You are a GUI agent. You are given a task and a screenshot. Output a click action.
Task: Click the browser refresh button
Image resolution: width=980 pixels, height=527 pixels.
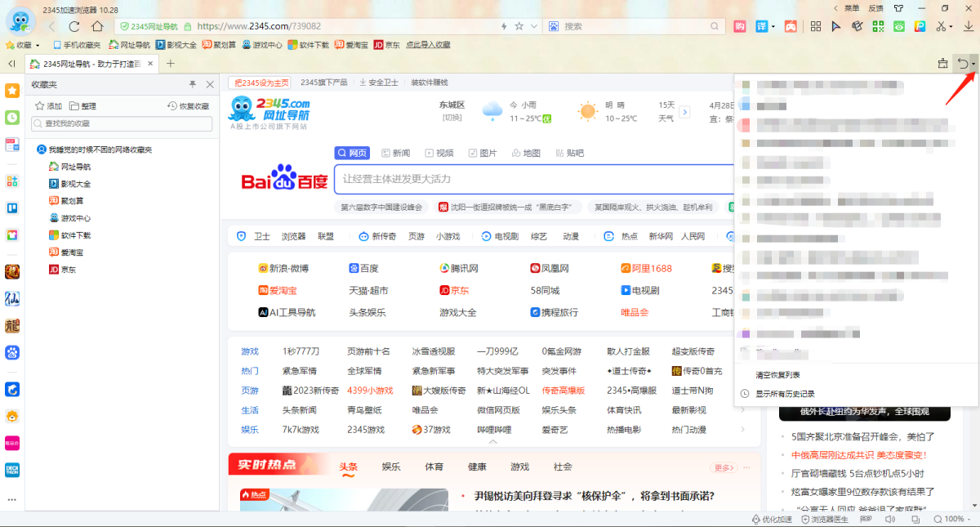(74, 26)
